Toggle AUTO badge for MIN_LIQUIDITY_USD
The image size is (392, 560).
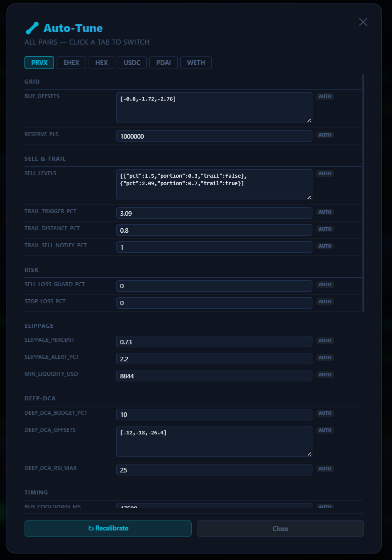coord(325,375)
